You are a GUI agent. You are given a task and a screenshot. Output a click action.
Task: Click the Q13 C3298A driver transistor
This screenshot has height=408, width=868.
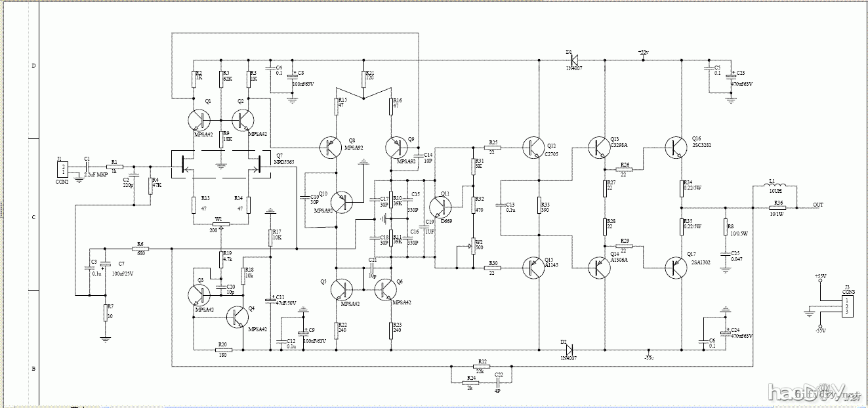pos(598,148)
